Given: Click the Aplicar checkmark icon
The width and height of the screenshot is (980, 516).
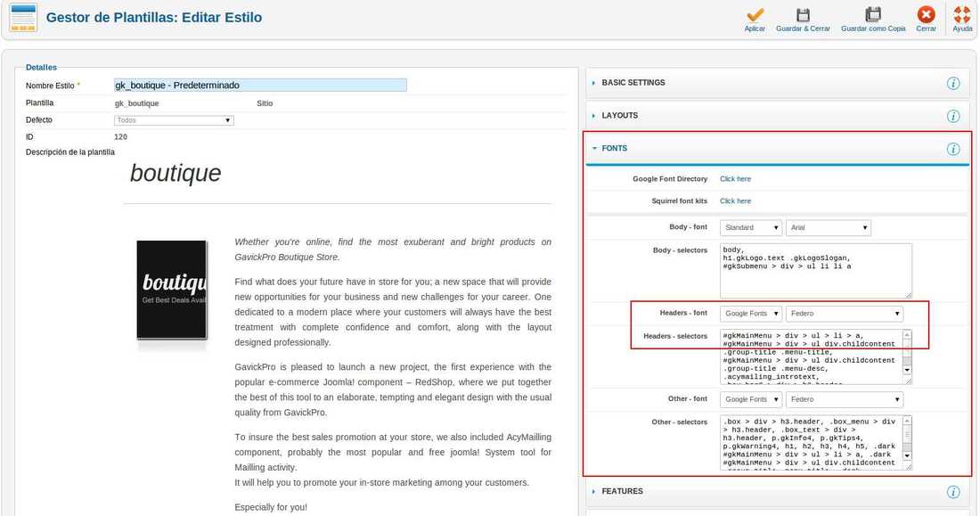Looking at the screenshot, I should click(755, 15).
